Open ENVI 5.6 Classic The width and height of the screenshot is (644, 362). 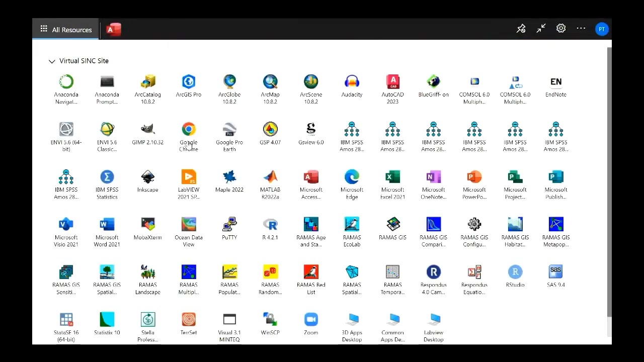[107, 137]
